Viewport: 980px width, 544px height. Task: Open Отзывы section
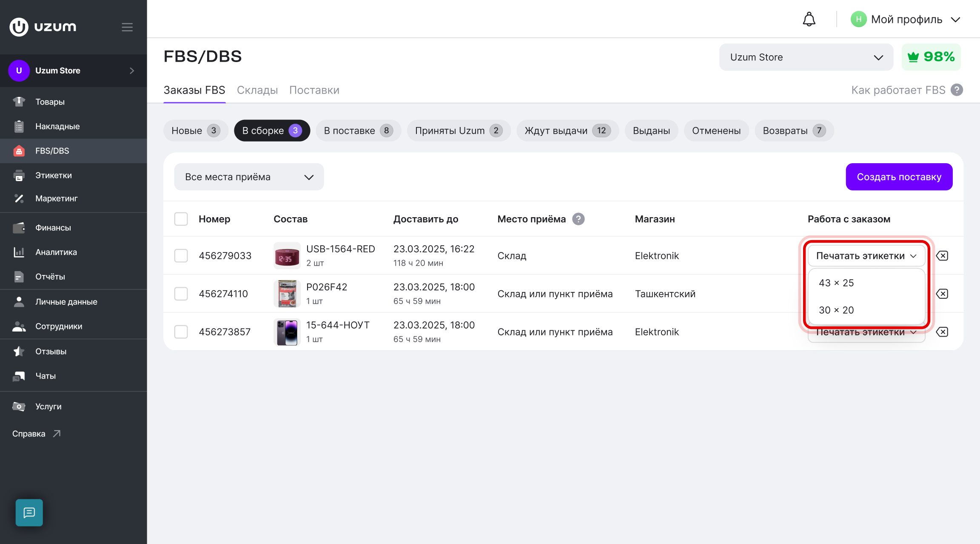coord(73,351)
